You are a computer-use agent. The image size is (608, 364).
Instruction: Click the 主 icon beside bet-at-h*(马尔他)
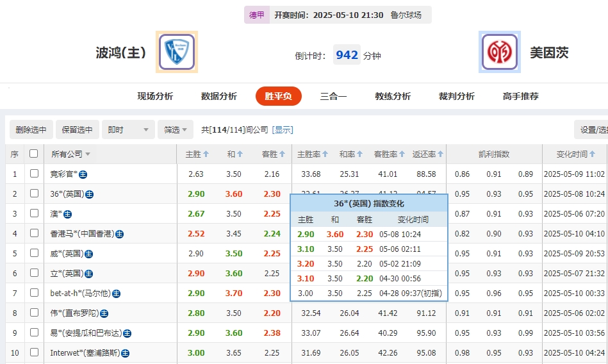(x=117, y=294)
